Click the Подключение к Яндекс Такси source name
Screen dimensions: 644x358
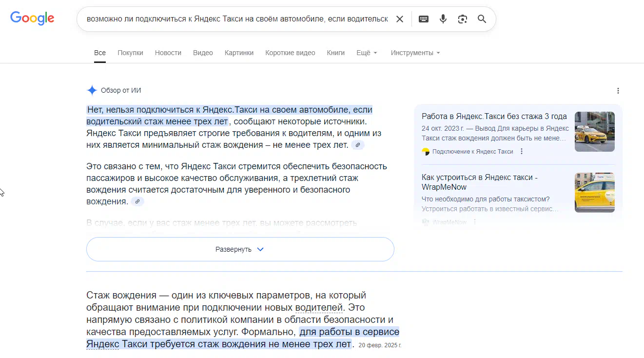click(473, 152)
